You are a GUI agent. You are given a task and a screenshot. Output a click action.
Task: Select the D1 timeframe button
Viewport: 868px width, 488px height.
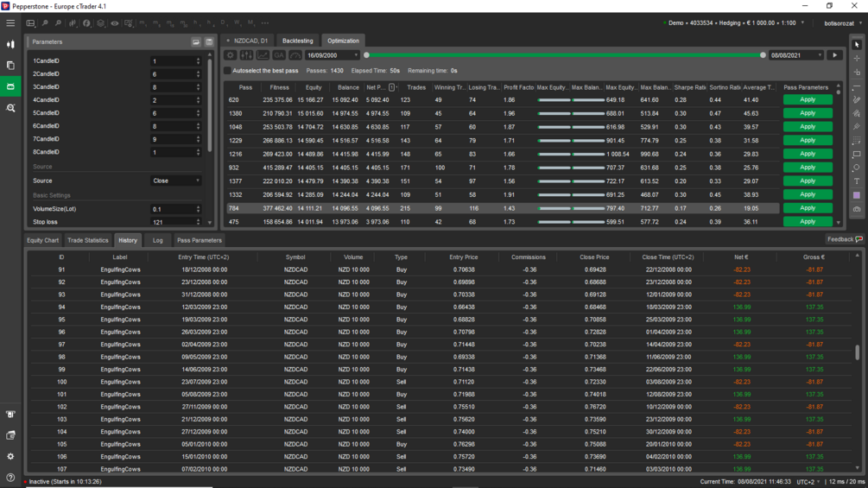(x=225, y=23)
